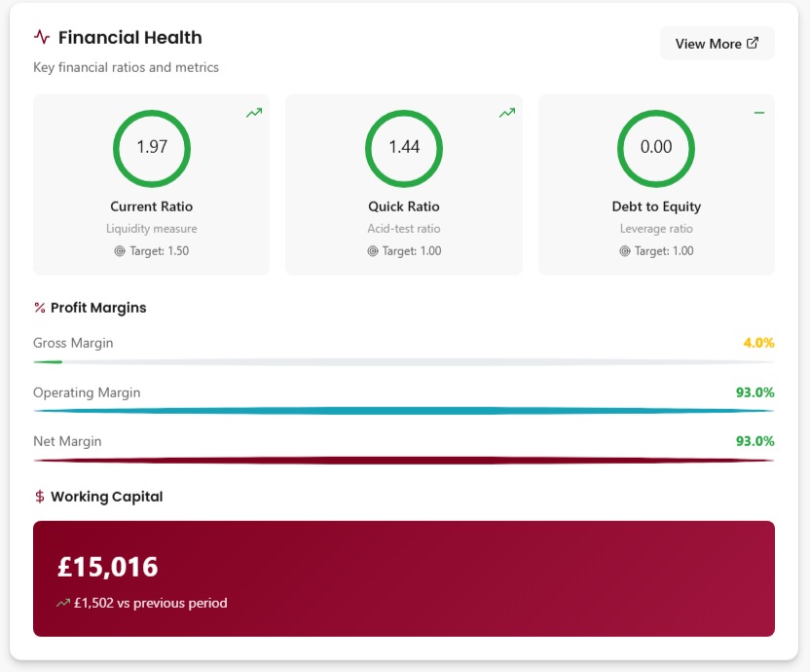The width and height of the screenshot is (810, 672).
Task: Click the Working Capital £15,016 card
Action: point(403,577)
